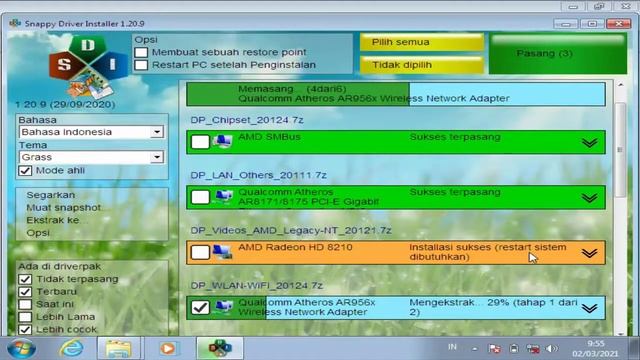Expand AMD SMBus driver details
The width and height of the screenshot is (640, 360).
point(589,142)
